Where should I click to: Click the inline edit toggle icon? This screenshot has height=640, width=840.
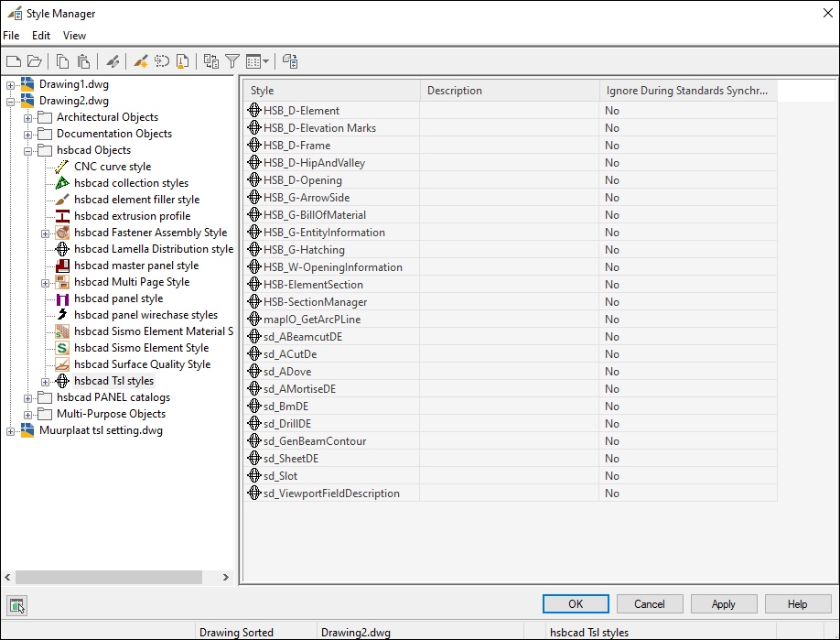point(290,61)
